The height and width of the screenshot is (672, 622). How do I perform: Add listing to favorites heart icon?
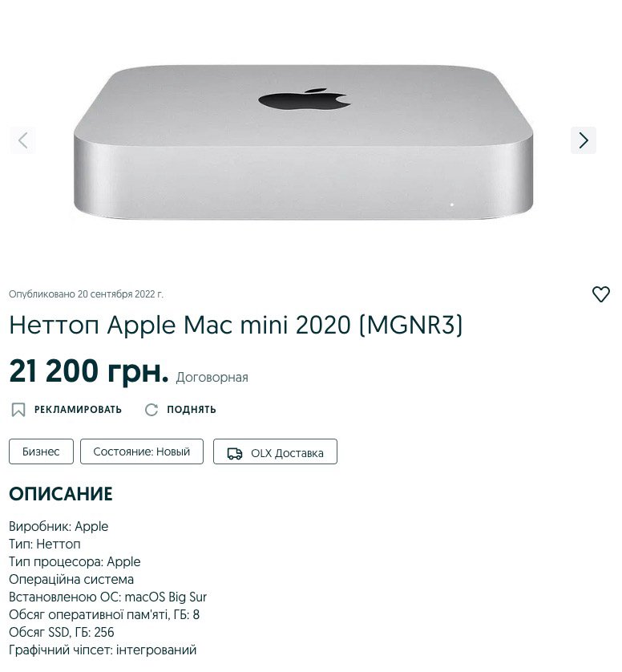tap(600, 294)
